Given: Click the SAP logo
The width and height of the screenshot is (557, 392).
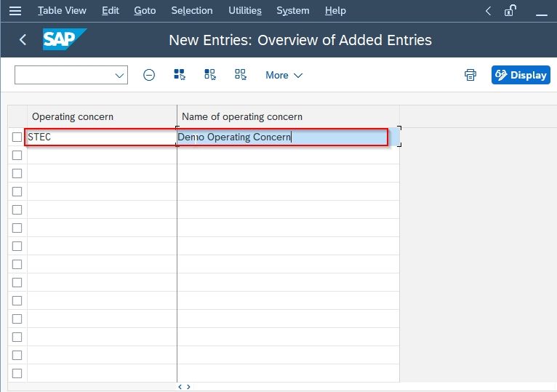Looking at the screenshot, I should (65, 39).
